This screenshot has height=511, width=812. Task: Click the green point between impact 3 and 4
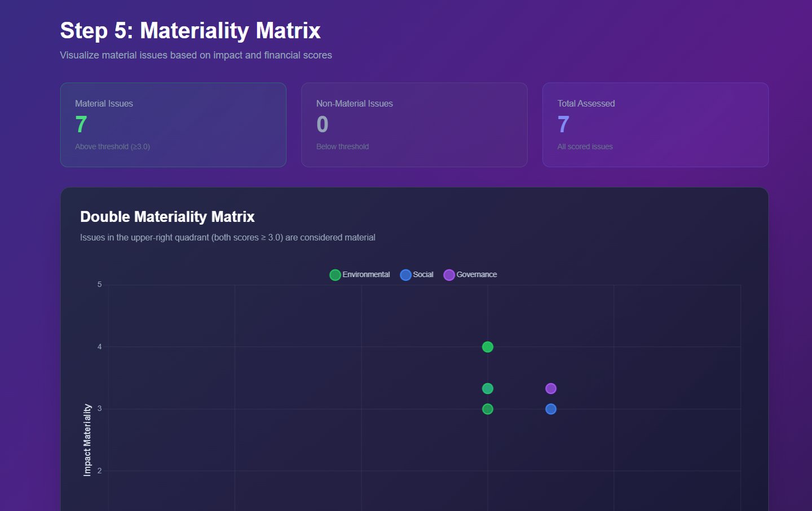click(488, 389)
